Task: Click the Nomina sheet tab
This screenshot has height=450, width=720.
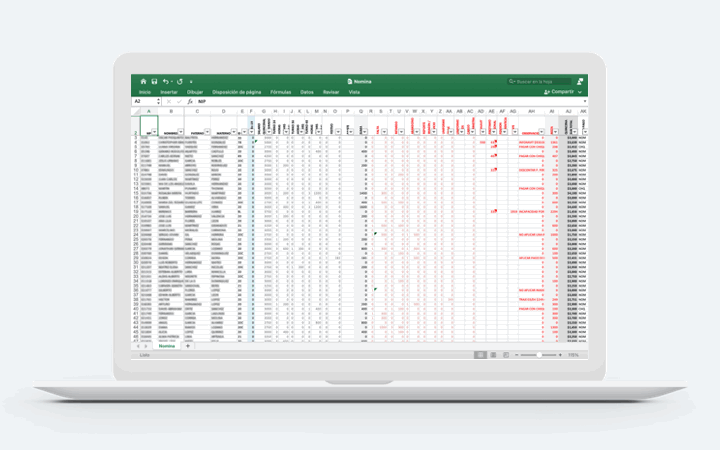Action: click(x=167, y=346)
